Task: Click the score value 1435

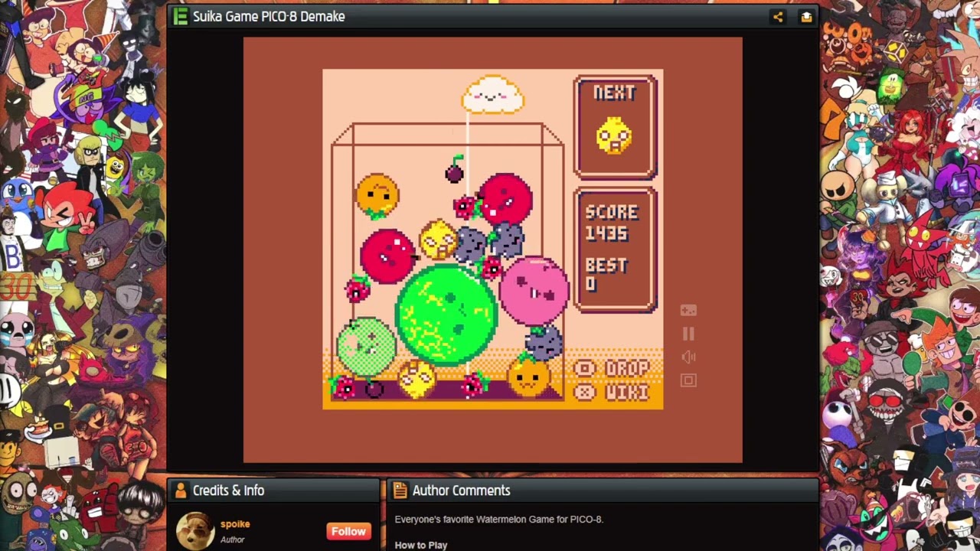Action: point(607,233)
